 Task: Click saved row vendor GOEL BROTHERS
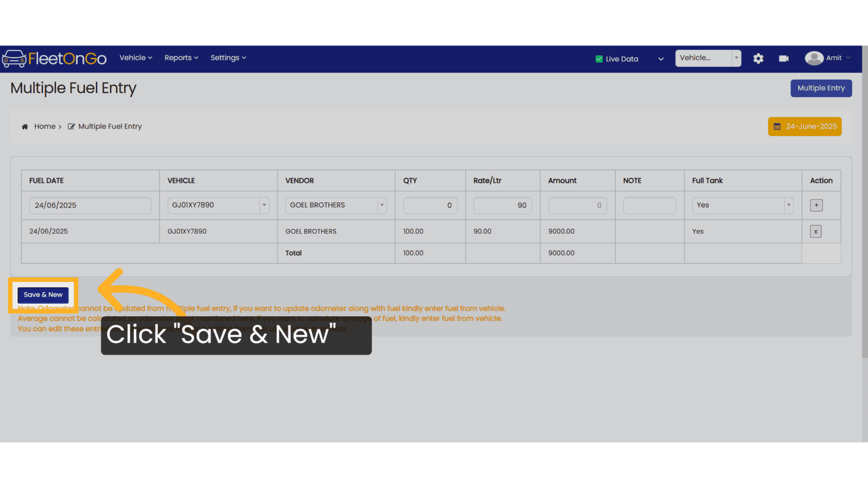[x=311, y=232]
